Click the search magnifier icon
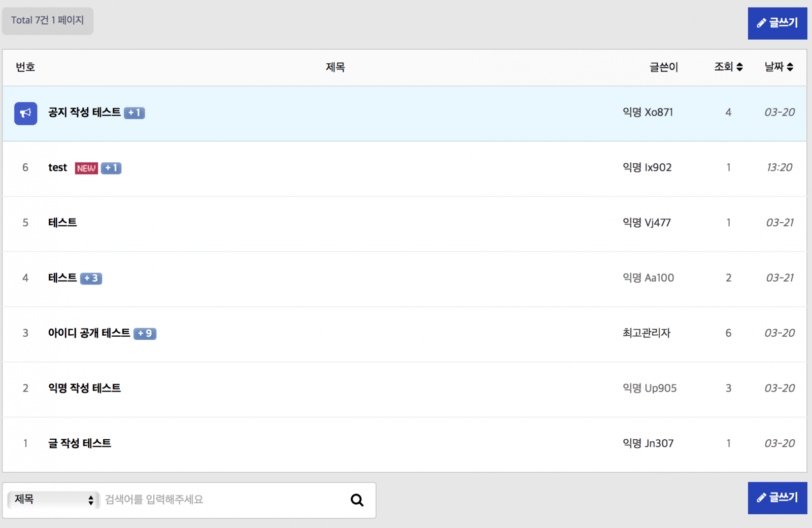Image resolution: width=812 pixels, height=528 pixels. 357,500
